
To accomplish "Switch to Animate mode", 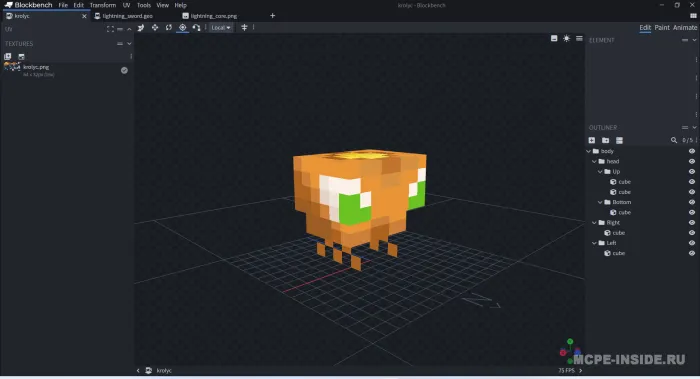I will click(685, 28).
